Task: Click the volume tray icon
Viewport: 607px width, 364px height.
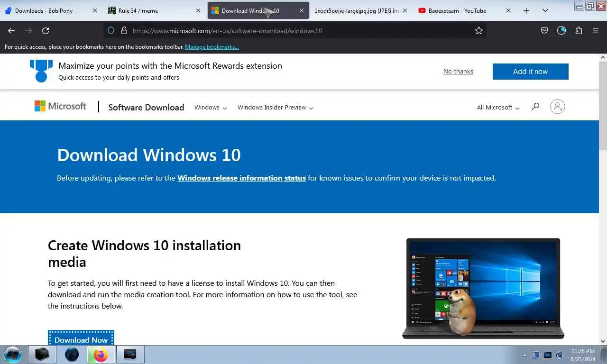Action: pyautogui.click(x=559, y=355)
